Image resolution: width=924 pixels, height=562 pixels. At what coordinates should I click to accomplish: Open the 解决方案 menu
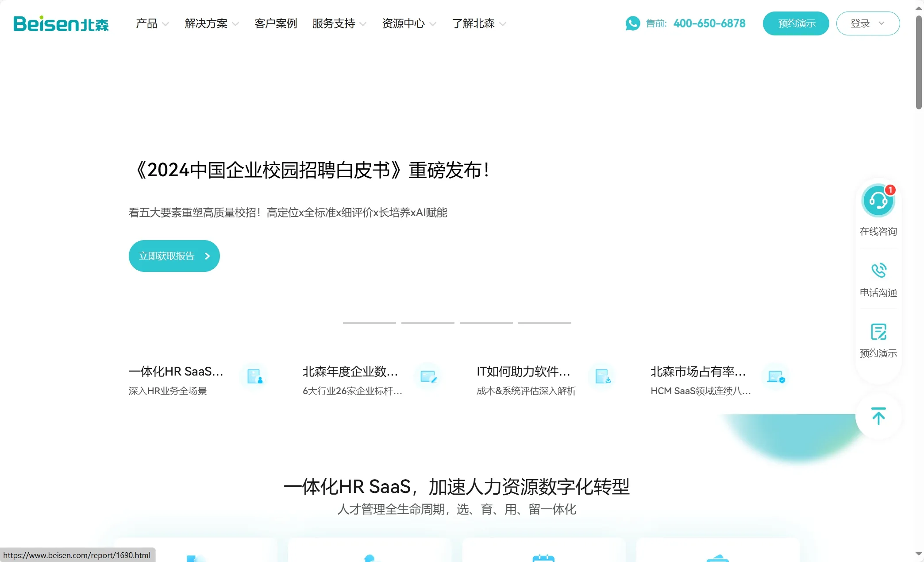[206, 23]
